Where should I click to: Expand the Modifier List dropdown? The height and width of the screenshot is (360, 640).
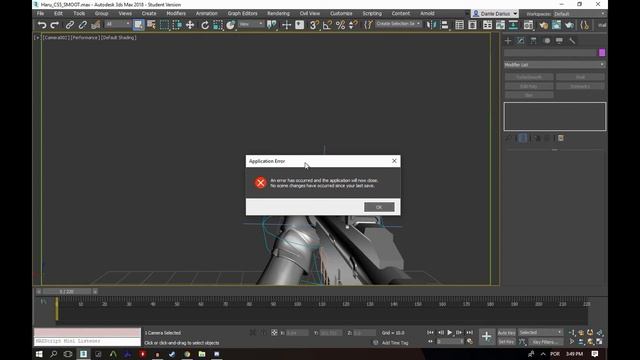[554, 65]
